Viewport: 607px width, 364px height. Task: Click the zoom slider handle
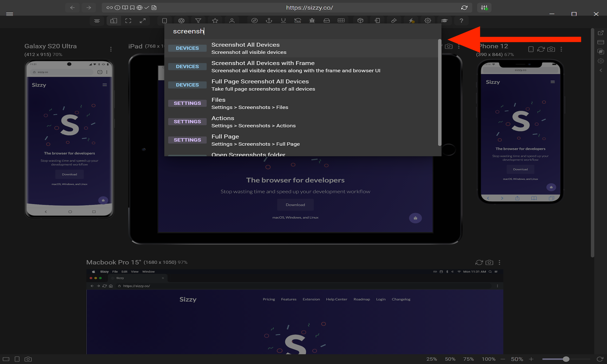(x=566, y=359)
